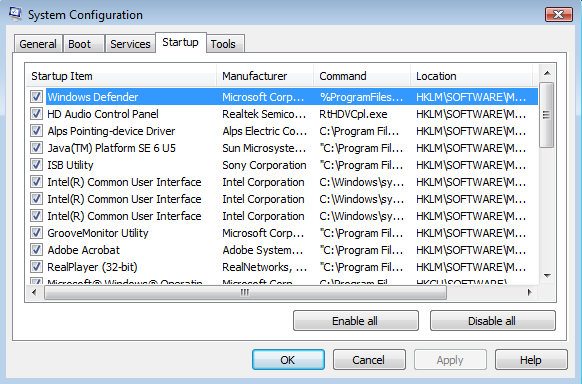This screenshot has height=384, width=582.
Task: Click the Adobe System... manufacturer cell
Action: (263, 250)
